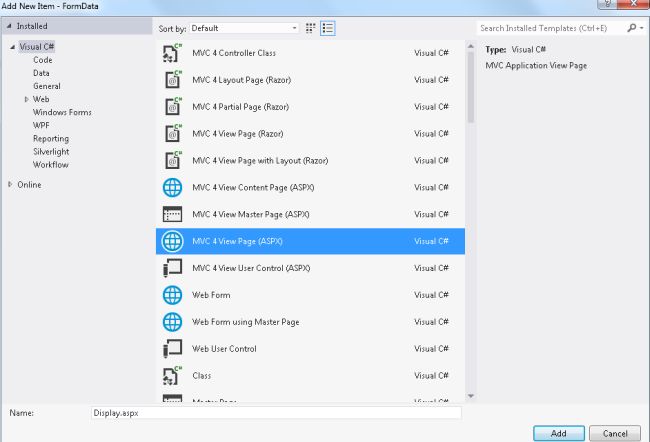Click the scroll down arrow of template list
This screenshot has height=442, width=650.
click(471, 396)
